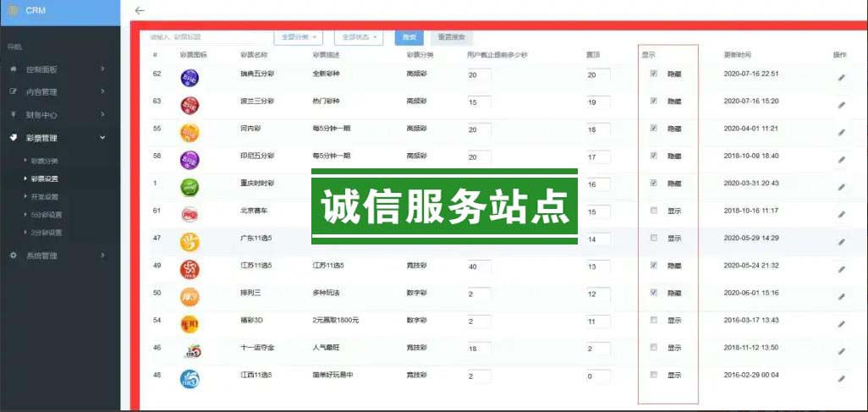Click the blue 搜索 search button

pyautogui.click(x=409, y=37)
